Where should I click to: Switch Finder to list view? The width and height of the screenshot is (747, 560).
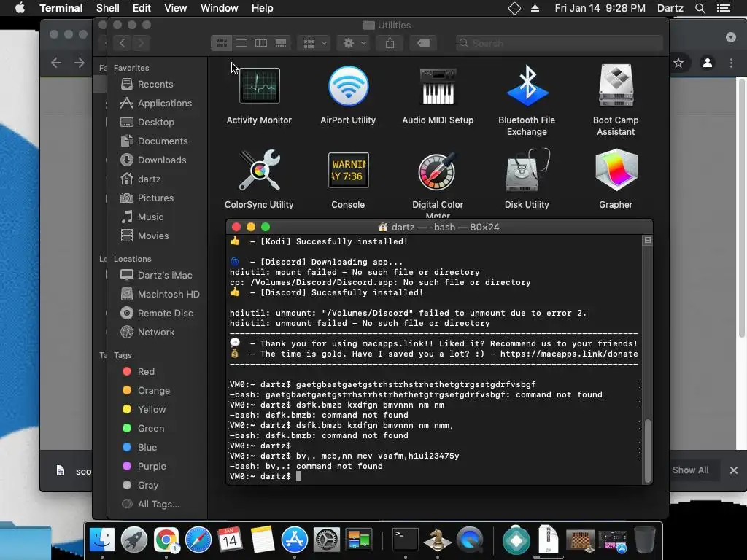241,43
